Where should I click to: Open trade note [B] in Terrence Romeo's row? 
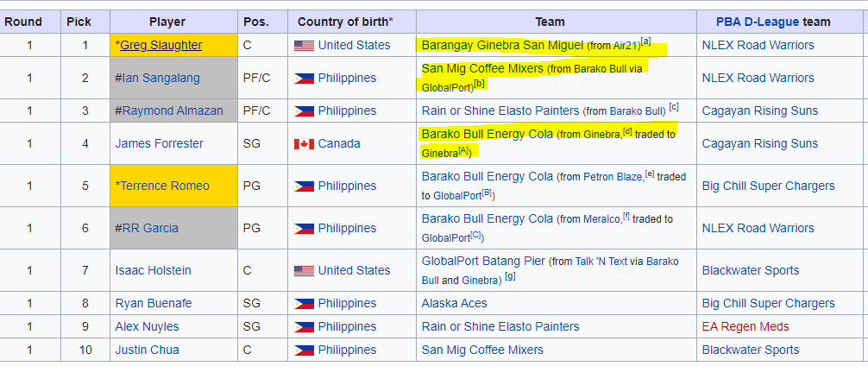tap(487, 191)
